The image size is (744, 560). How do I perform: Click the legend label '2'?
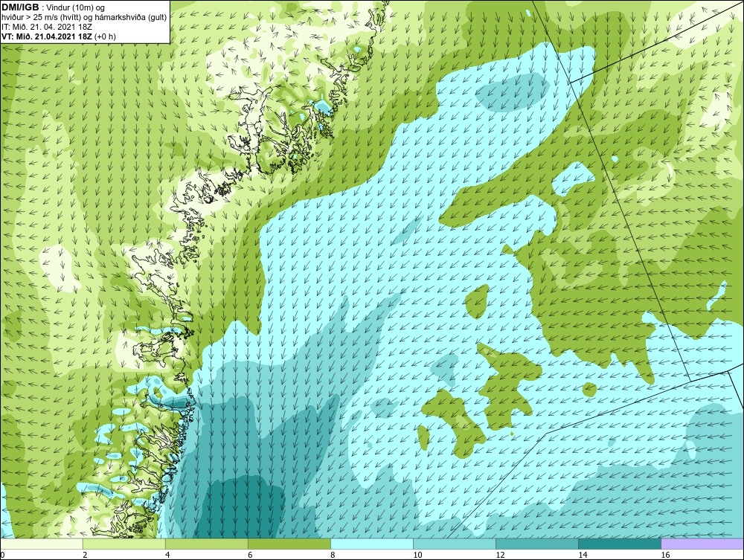85,556
